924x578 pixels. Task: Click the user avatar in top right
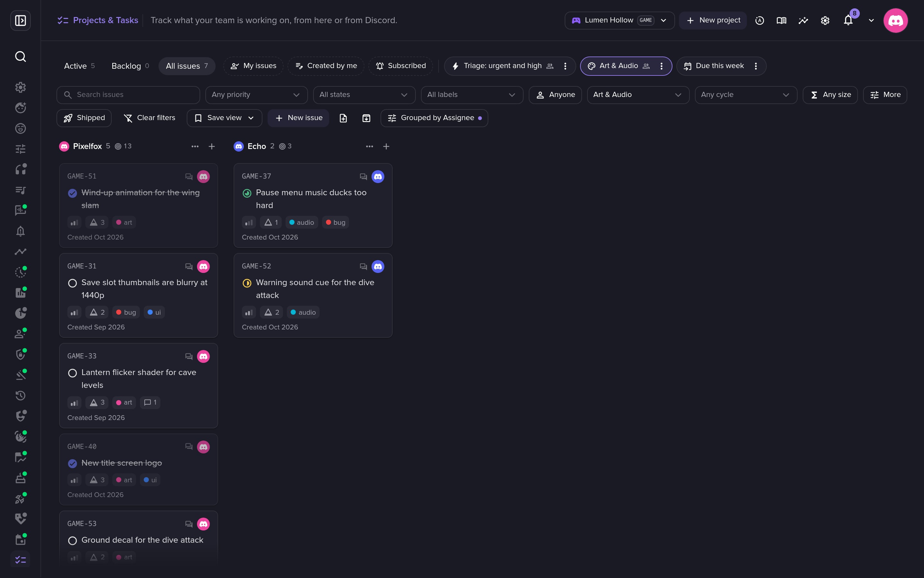click(x=895, y=20)
